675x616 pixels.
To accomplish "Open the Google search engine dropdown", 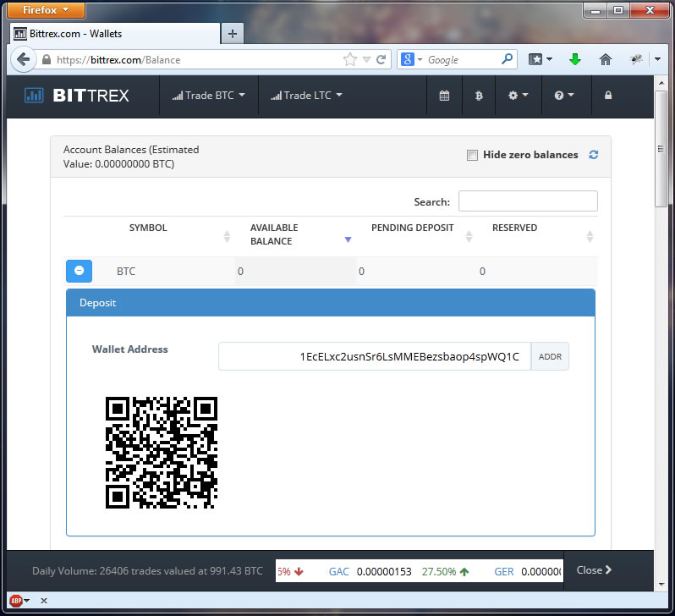I will point(412,59).
